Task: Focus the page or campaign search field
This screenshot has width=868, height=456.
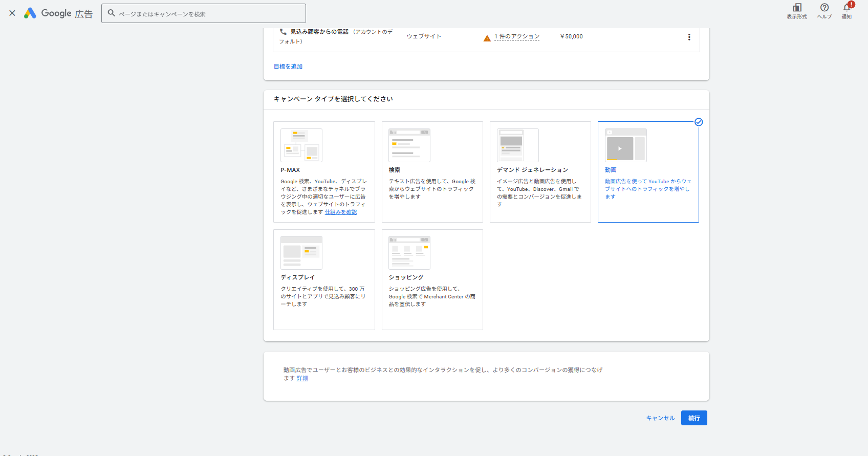Action: pyautogui.click(x=204, y=13)
